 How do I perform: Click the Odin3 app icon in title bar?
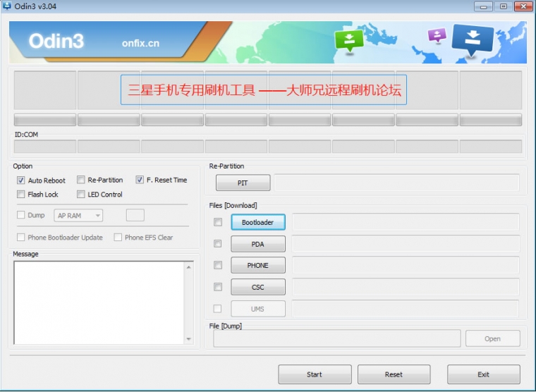point(7,6)
